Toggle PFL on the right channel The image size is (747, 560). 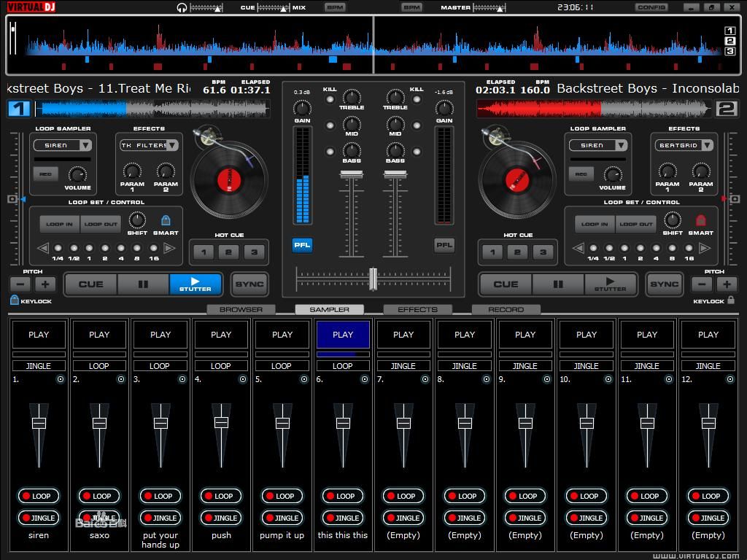point(444,245)
